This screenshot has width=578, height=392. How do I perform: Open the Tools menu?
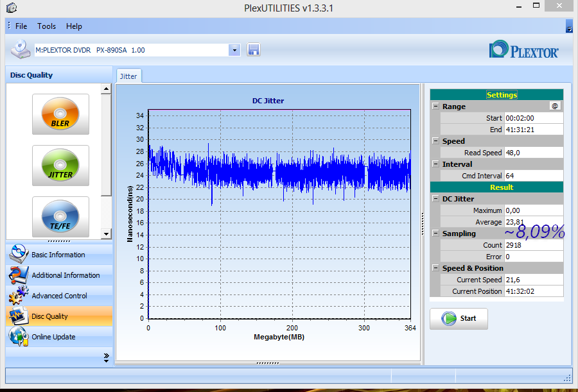coord(46,26)
